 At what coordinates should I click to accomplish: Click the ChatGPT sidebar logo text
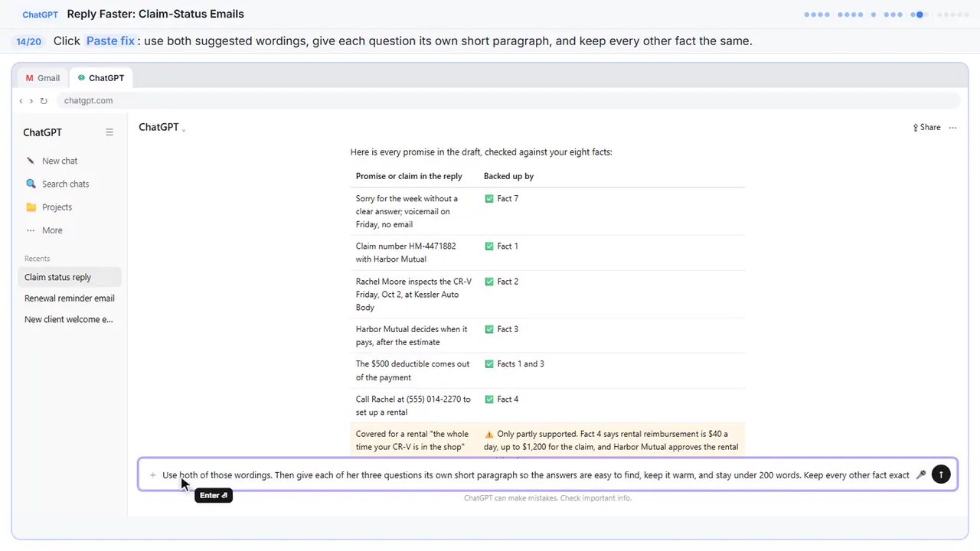tap(43, 132)
